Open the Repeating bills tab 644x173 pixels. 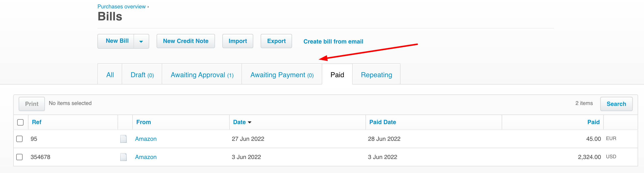coord(376,75)
